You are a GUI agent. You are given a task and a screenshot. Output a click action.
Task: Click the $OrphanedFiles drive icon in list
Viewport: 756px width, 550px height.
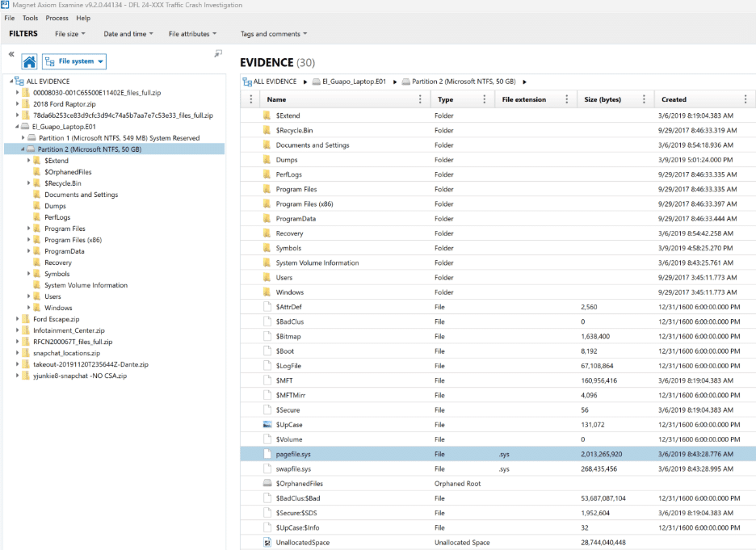tap(267, 484)
